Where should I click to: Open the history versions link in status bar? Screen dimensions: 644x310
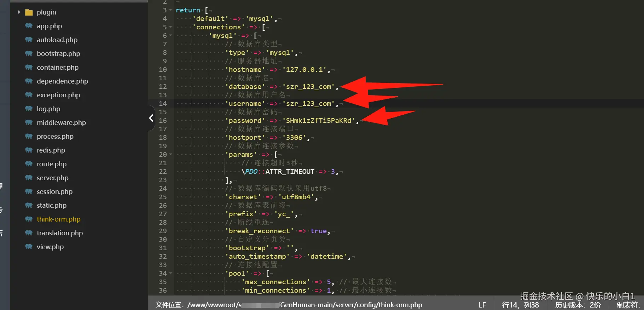[578, 305]
